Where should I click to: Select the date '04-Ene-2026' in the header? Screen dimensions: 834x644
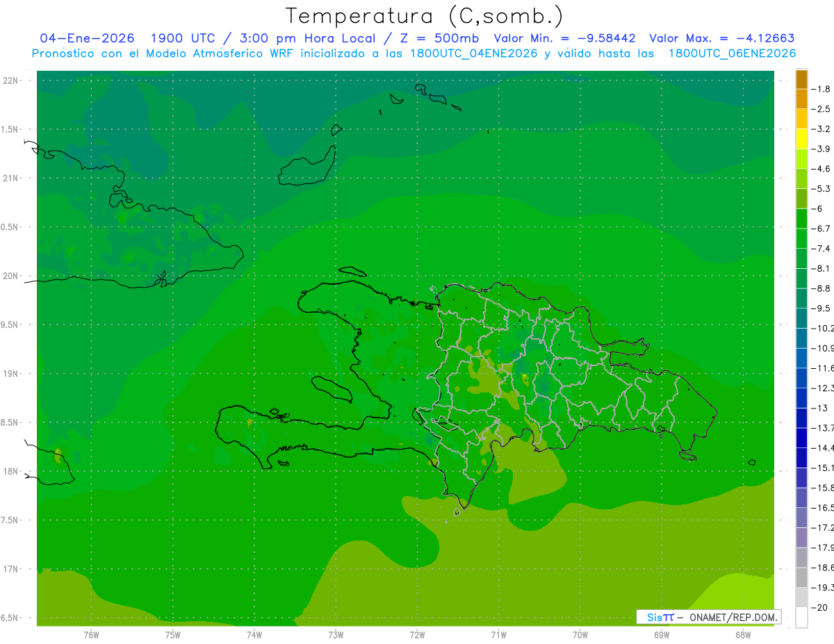pyautogui.click(x=87, y=38)
